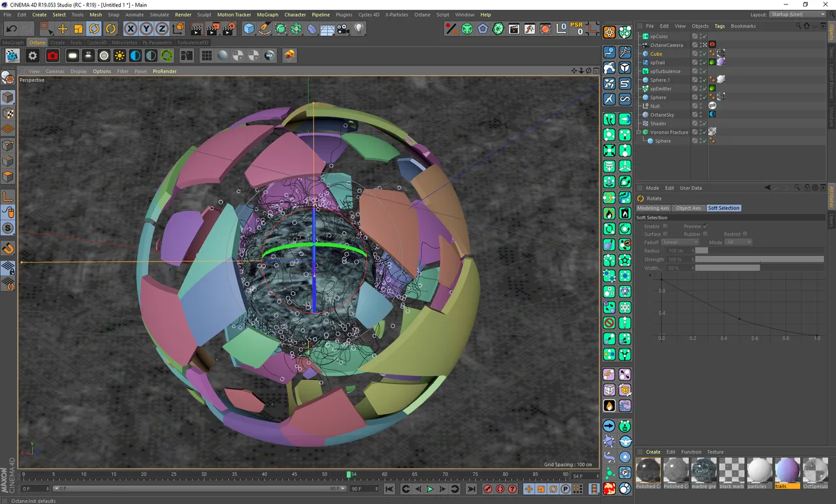Image resolution: width=836 pixels, height=504 pixels.
Task: Open Octane settings gear icon
Action: [32, 56]
